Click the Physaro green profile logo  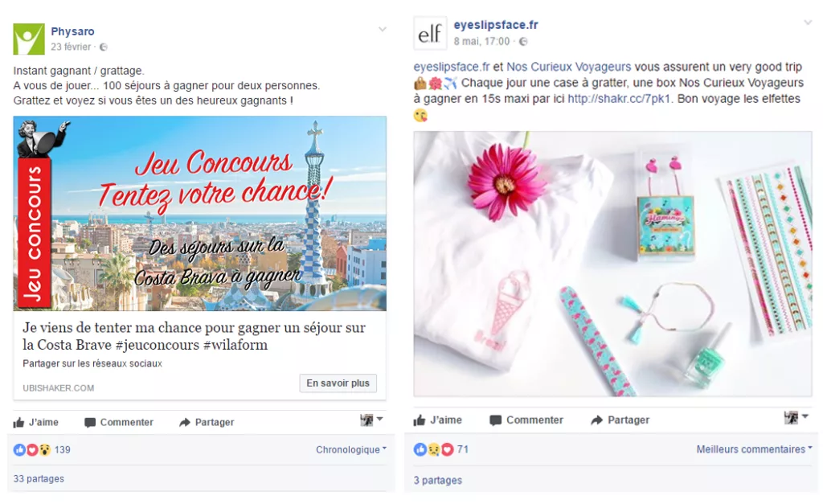coord(29,39)
